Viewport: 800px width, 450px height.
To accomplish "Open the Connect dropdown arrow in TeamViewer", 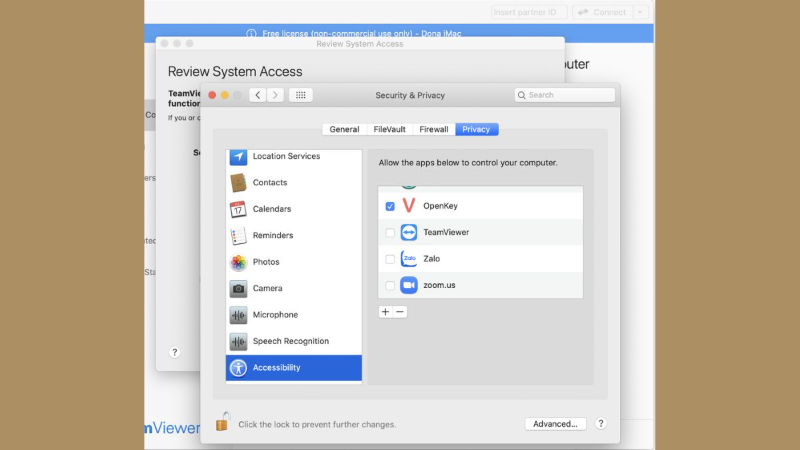I will pos(640,12).
